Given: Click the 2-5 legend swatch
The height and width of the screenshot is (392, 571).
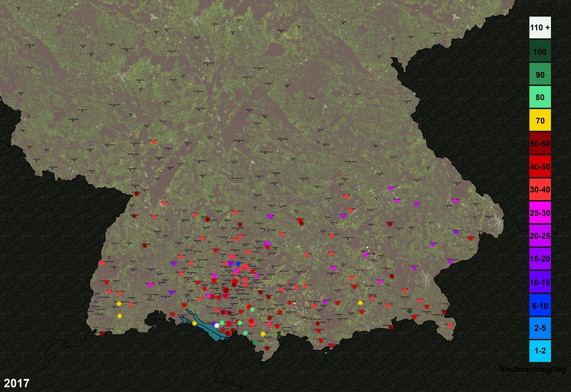Looking at the screenshot, I should pos(540,329).
